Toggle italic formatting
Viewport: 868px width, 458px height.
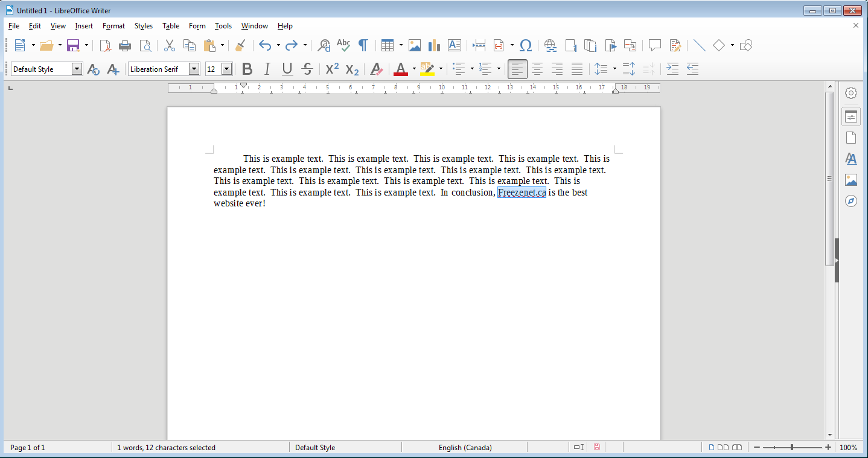tap(267, 69)
